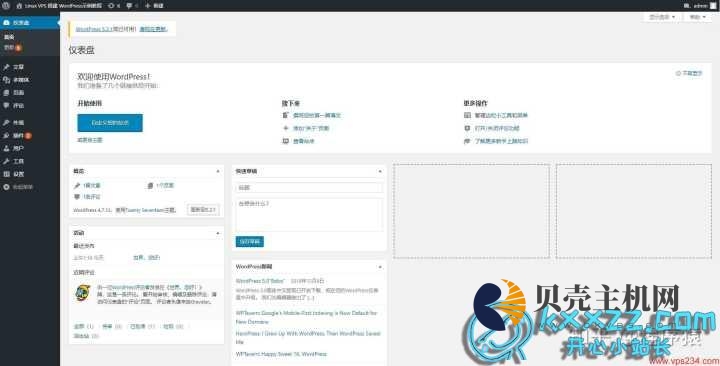Click the Quick Draft title input field
Screen dimensions: 720x366
(309, 187)
